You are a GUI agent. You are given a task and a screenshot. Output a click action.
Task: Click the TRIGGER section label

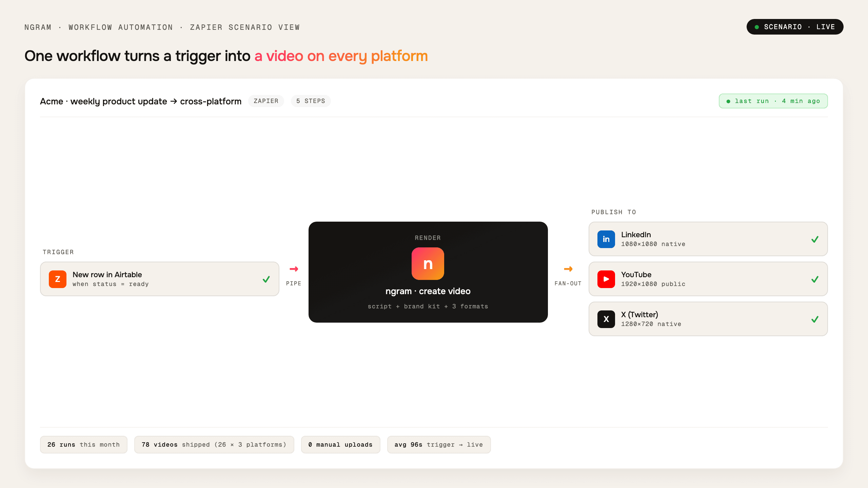point(58,252)
